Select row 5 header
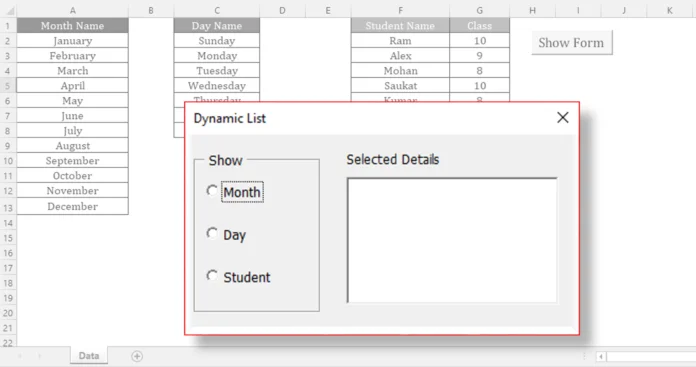Viewport: 696px width, 367px height. pyautogui.click(x=8, y=86)
